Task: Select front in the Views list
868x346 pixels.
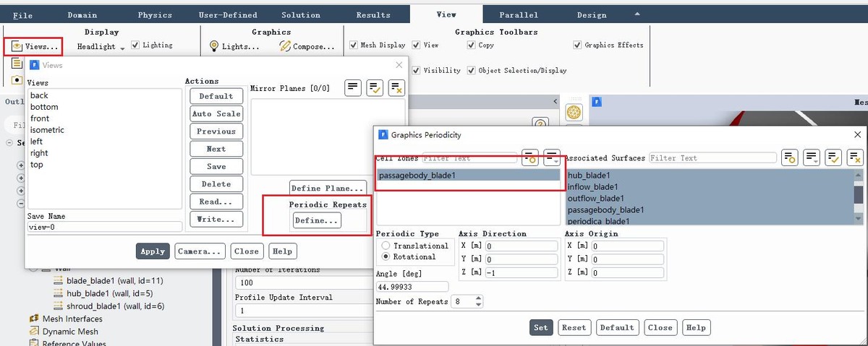Action: click(x=40, y=118)
